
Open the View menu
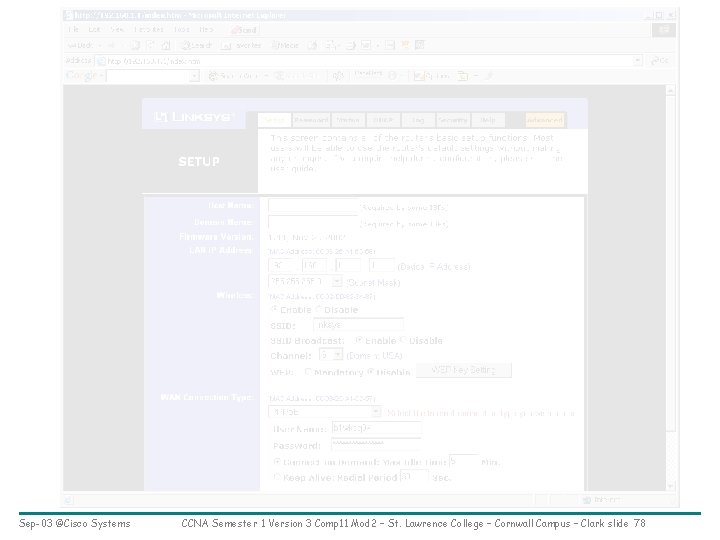point(117,29)
